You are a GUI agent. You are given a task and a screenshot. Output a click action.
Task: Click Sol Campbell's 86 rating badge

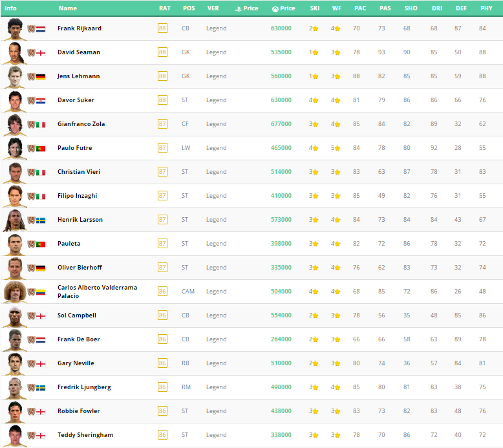[x=163, y=315]
